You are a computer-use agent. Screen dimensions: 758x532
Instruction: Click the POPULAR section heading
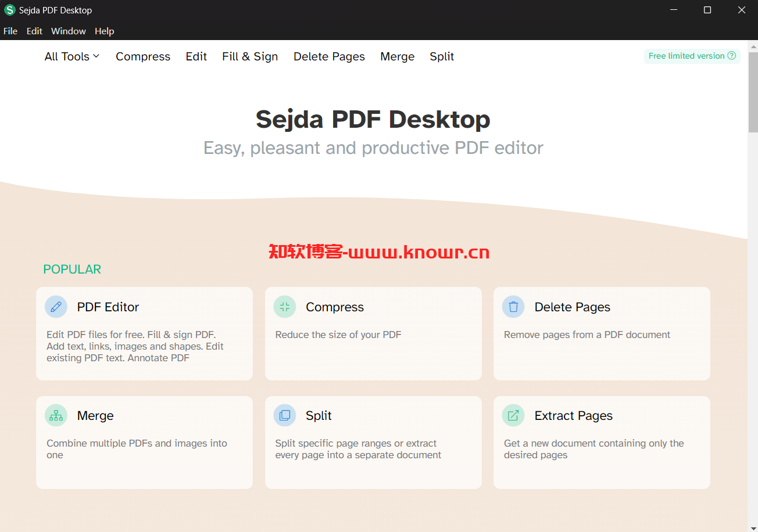pos(72,269)
